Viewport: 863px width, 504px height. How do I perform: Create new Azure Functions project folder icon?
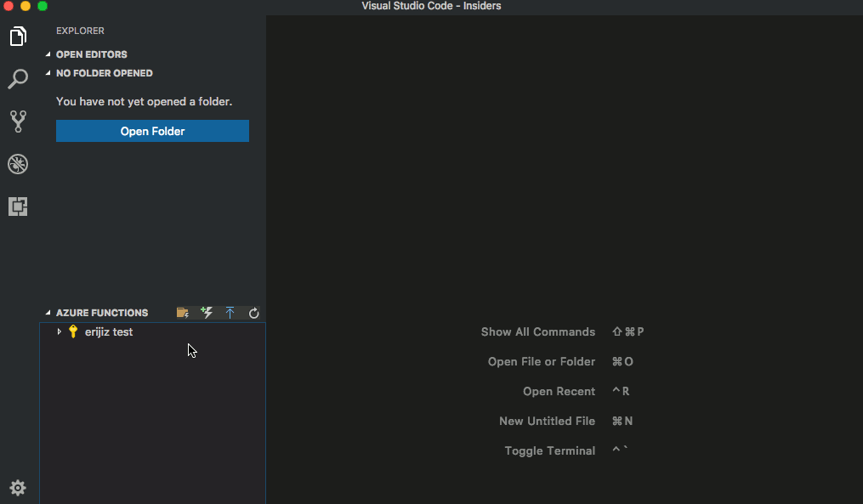click(183, 313)
